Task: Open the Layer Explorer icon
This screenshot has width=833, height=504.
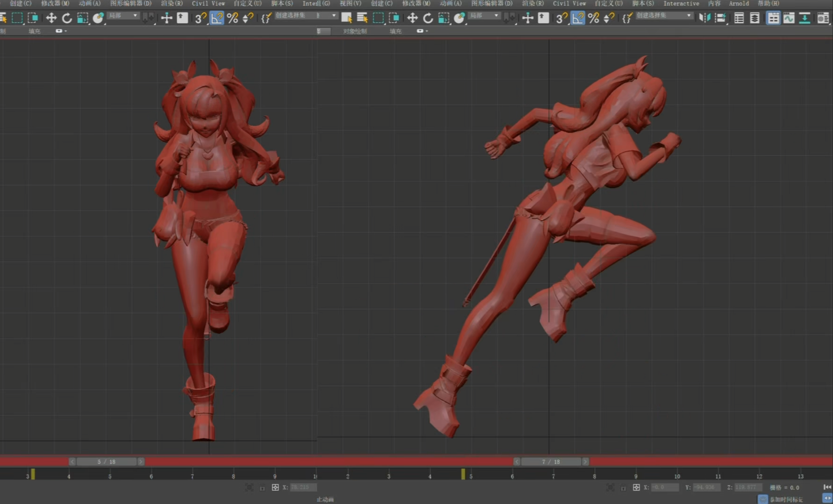Action: click(754, 18)
